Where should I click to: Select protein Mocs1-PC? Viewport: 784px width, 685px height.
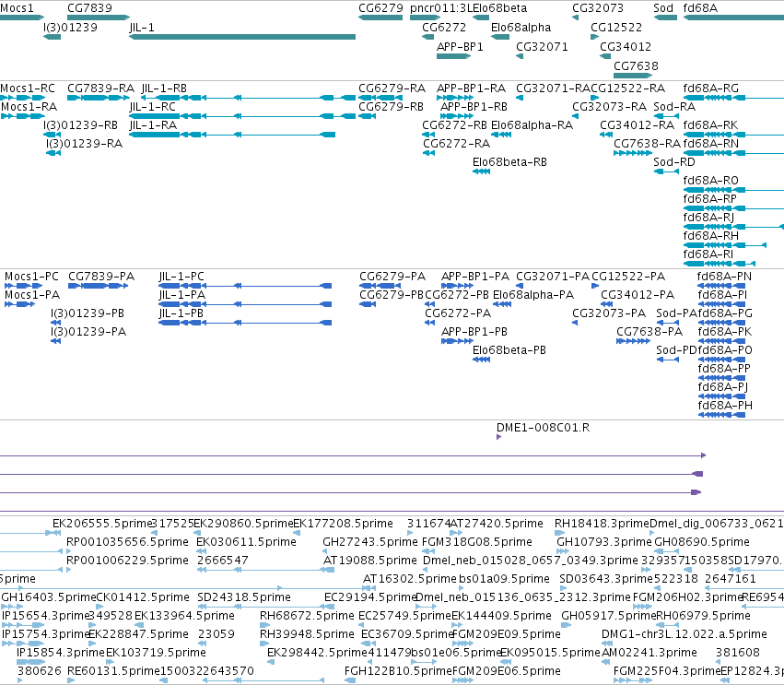[x=23, y=286]
